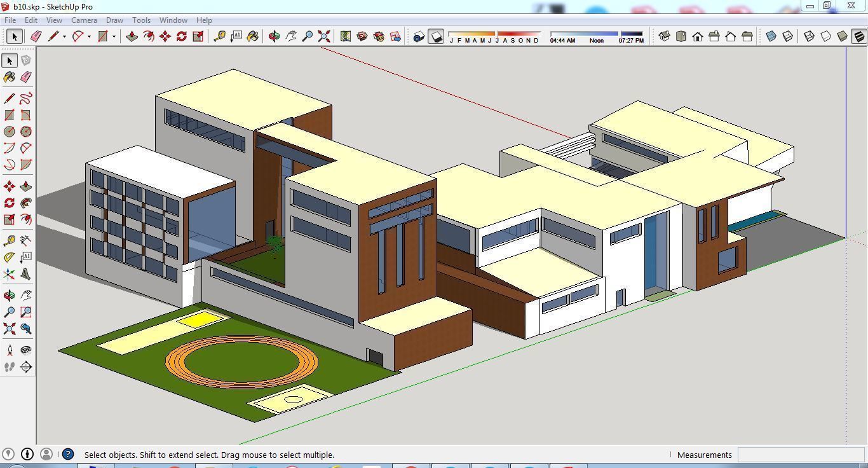Select the Dimension tool
The height and width of the screenshot is (468, 868).
[26, 240]
